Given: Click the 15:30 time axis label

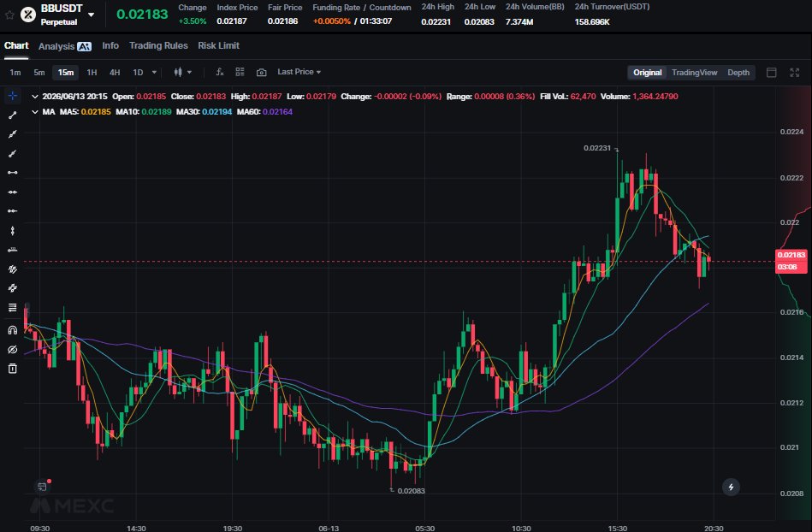Looking at the screenshot, I should coord(617,528).
